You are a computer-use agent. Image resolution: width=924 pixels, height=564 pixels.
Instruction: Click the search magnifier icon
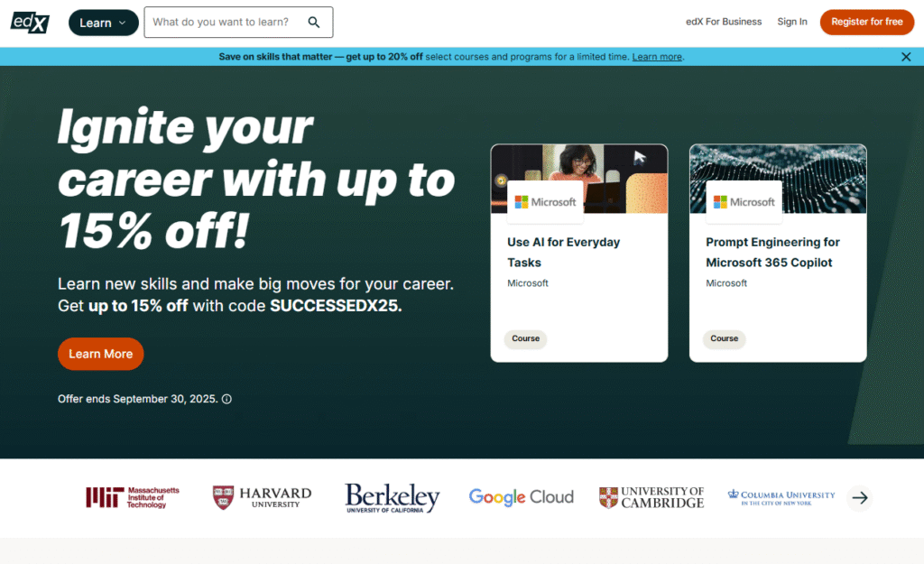[x=314, y=23]
